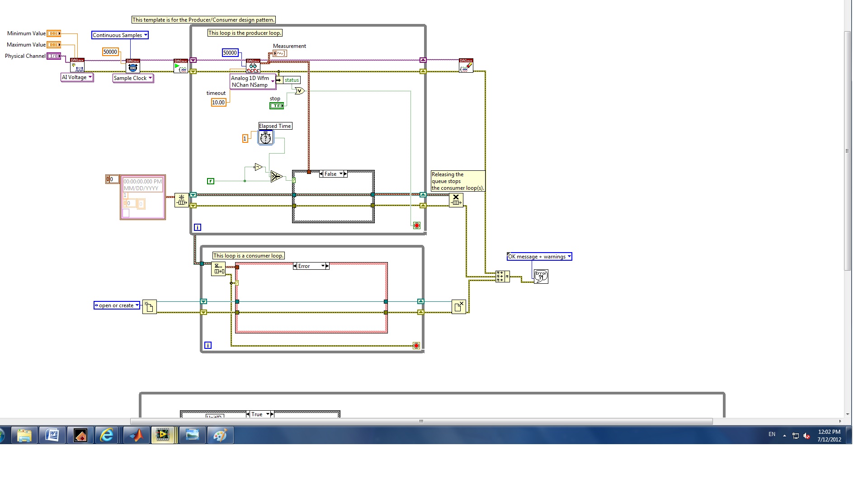Click the 50000 samples constant in producer loop
The height and width of the screenshot is (488, 868).
click(x=230, y=53)
